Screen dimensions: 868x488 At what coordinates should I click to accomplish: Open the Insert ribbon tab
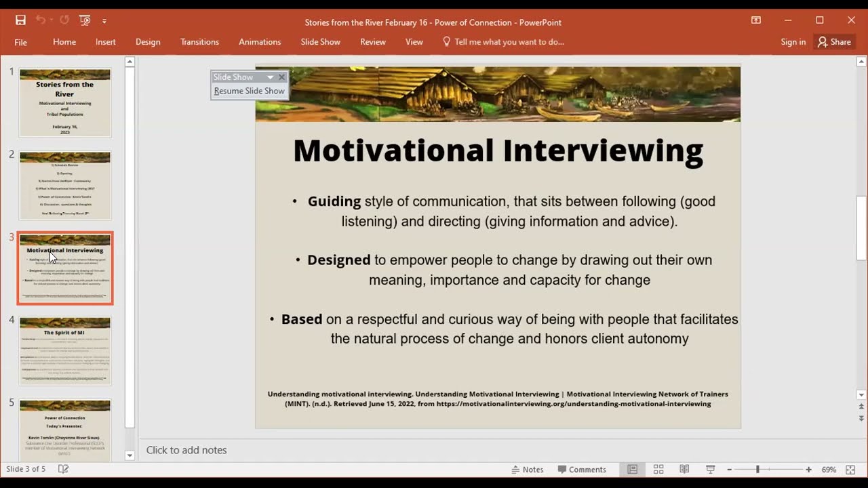coord(106,42)
